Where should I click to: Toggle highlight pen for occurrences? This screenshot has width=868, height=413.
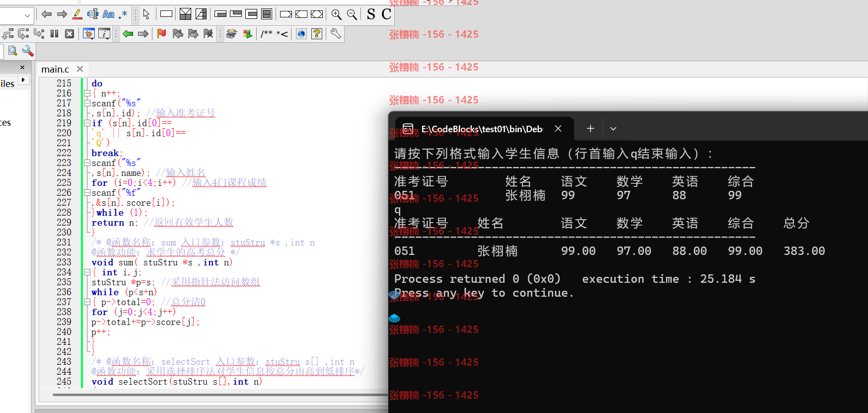[x=77, y=14]
